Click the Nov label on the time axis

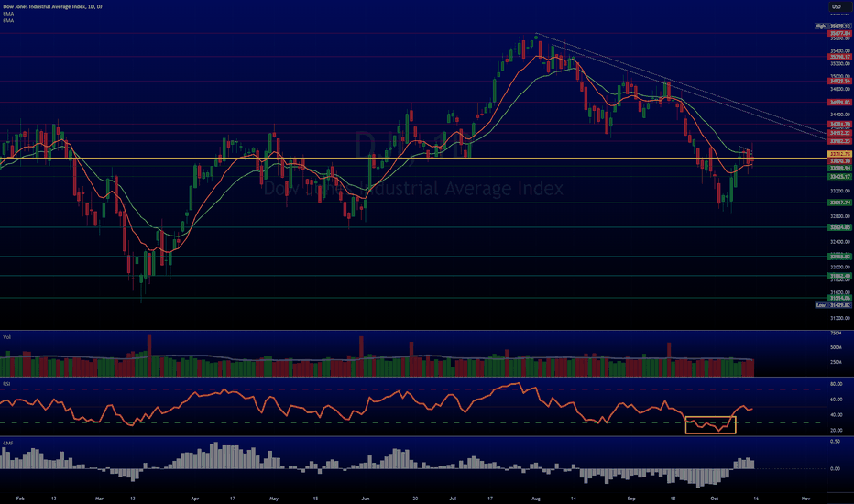[806, 499]
